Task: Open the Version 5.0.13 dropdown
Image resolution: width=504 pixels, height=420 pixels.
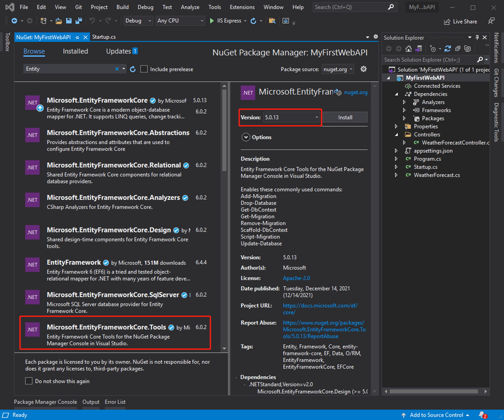Action: click(x=291, y=117)
